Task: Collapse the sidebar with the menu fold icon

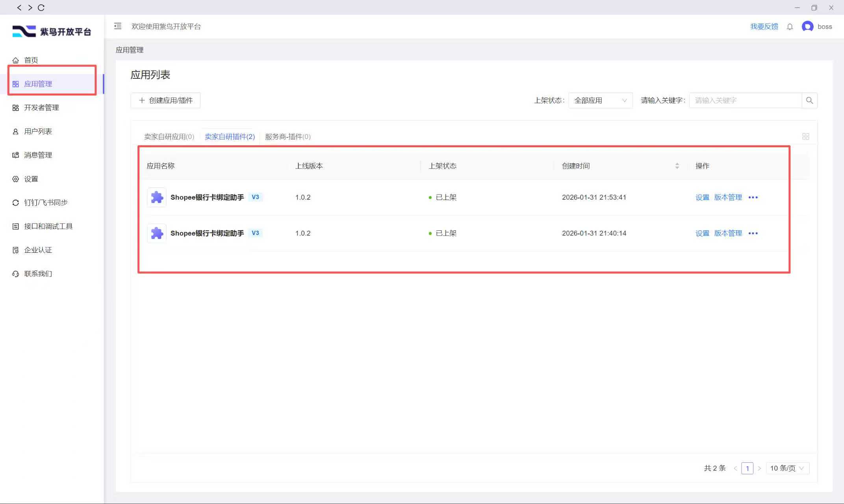Action: 118,26
